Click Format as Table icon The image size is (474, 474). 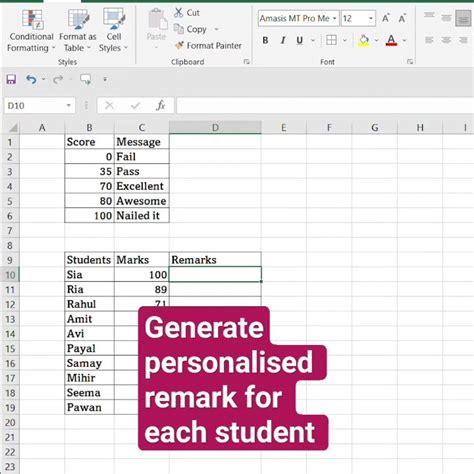click(x=78, y=19)
